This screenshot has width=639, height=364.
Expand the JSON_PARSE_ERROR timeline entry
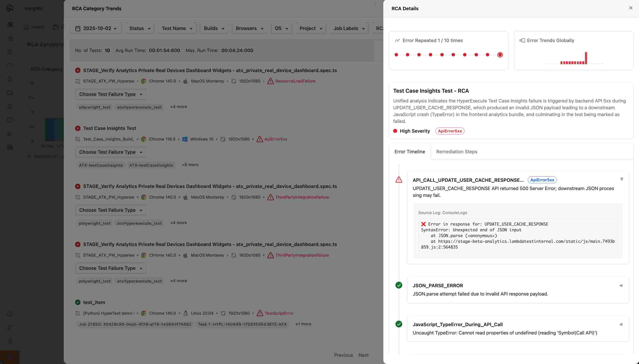(621, 286)
